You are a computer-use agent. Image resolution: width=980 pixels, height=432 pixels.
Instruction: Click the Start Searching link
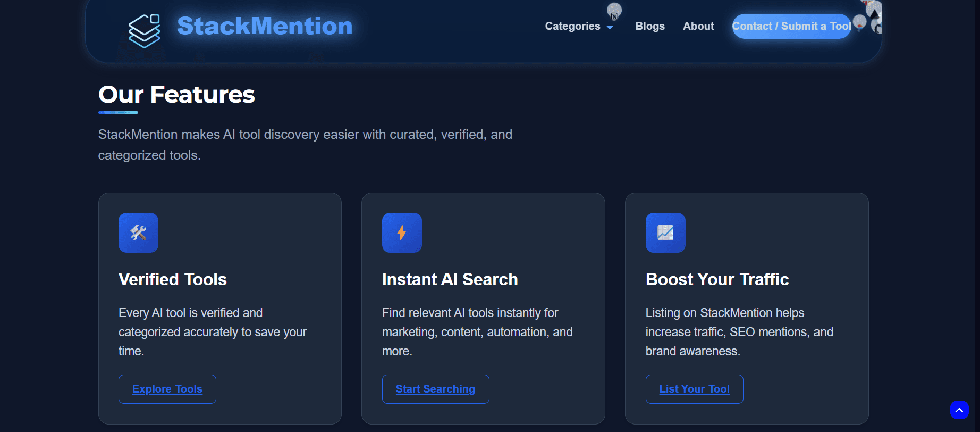point(435,389)
